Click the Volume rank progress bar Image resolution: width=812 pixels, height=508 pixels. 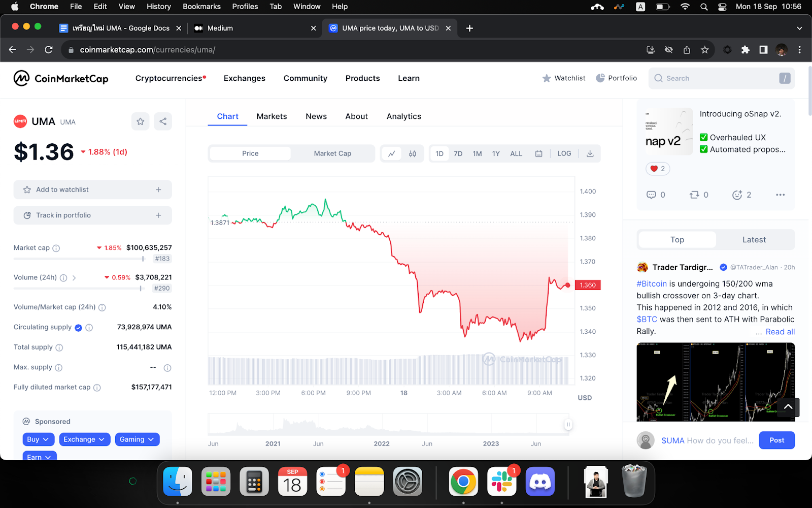(x=78, y=288)
